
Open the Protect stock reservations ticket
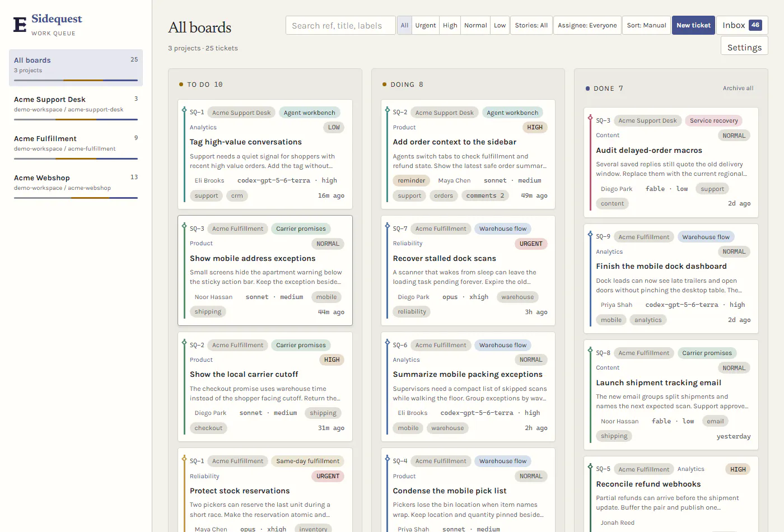point(265,490)
